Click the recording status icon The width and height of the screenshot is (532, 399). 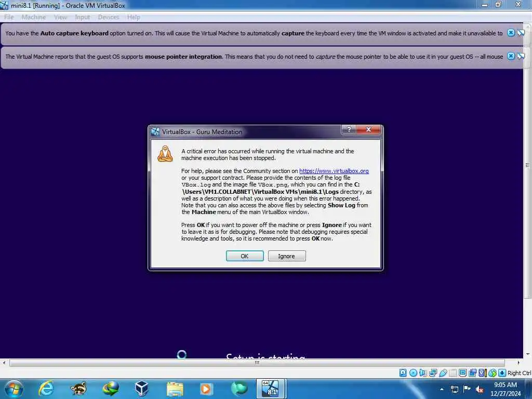(x=472, y=373)
